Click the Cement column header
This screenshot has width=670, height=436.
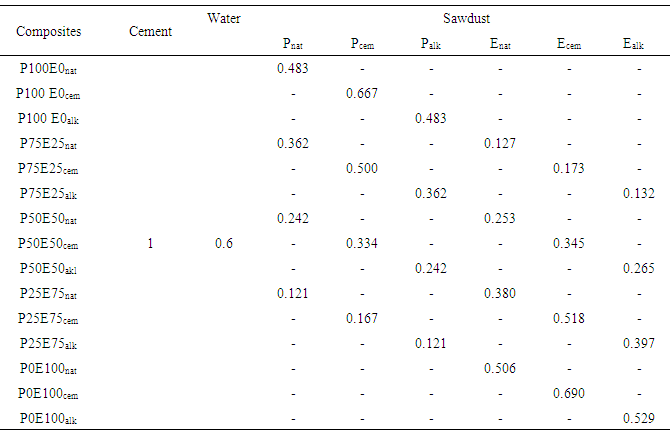coord(151,31)
